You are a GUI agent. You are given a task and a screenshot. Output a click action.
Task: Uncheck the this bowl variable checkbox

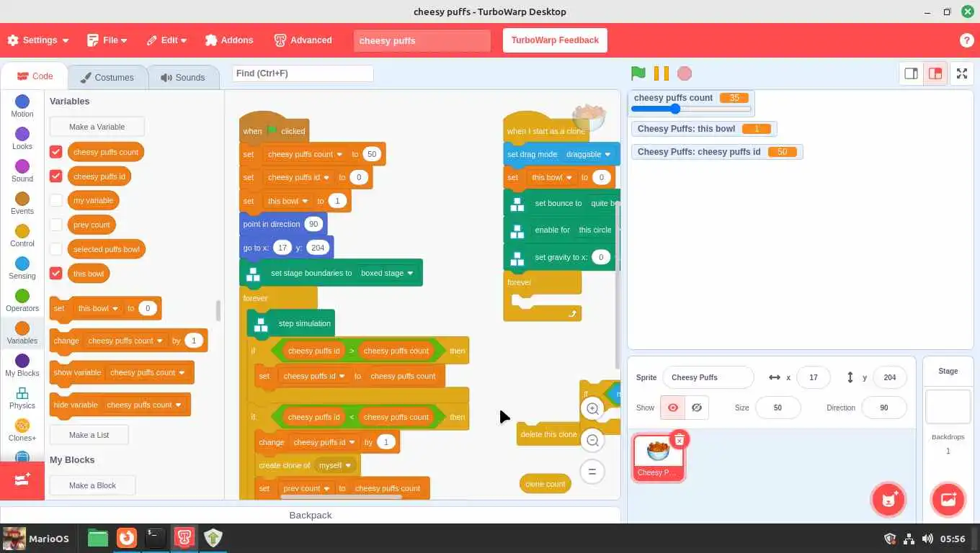(x=55, y=274)
